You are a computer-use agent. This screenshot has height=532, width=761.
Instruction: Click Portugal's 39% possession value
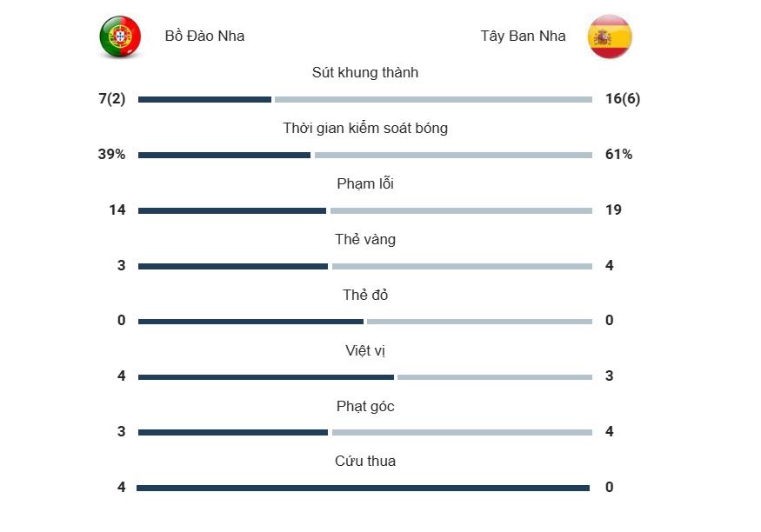click(x=112, y=155)
